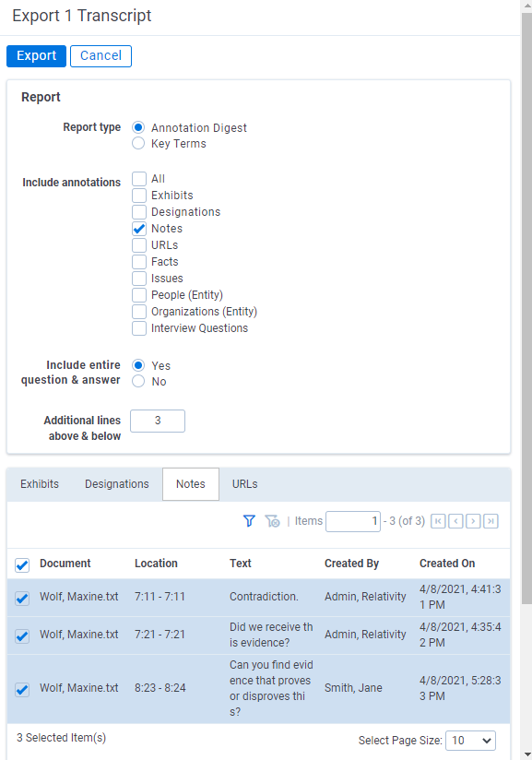This screenshot has width=532, height=760.
Task: Click the '8:23 - 8:24' location cell
Action: pyautogui.click(x=160, y=688)
